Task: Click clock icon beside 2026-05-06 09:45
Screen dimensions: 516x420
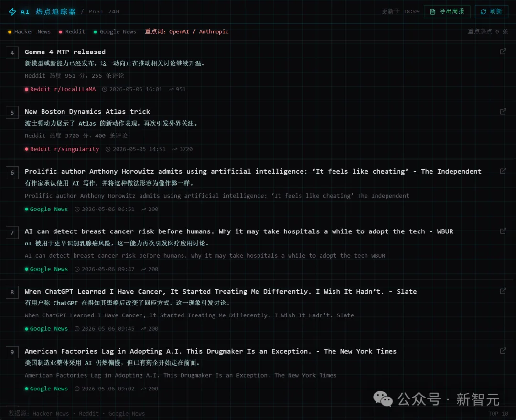Action: coord(77,329)
